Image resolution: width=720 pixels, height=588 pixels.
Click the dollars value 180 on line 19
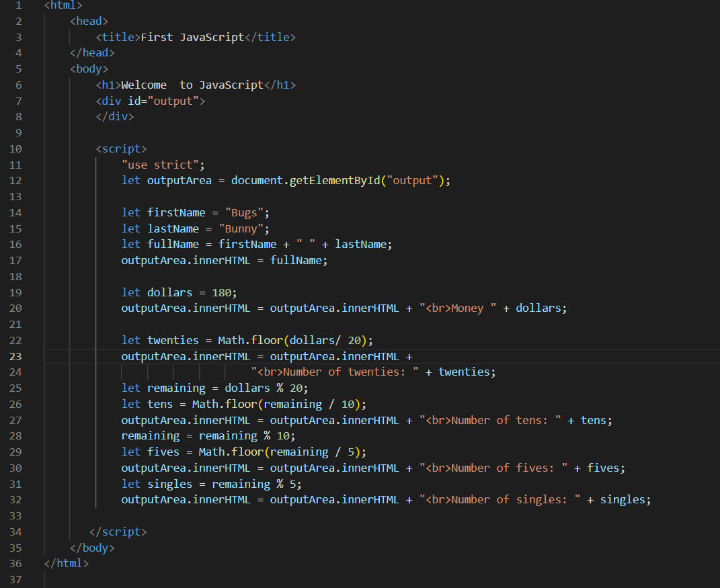[221, 292]
